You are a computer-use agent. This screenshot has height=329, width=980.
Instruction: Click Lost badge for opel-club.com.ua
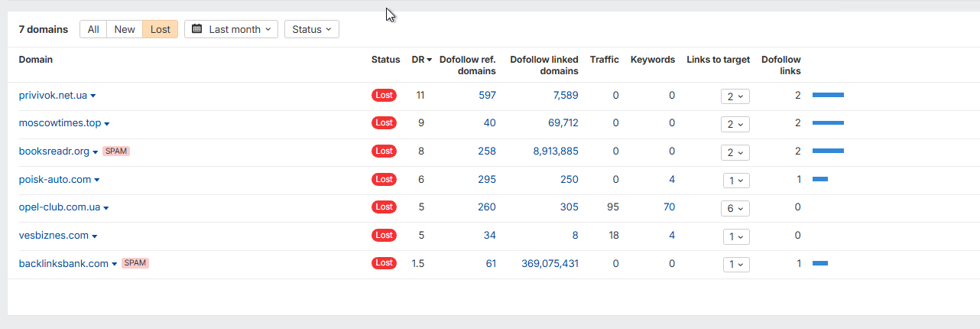pos(385,207)
